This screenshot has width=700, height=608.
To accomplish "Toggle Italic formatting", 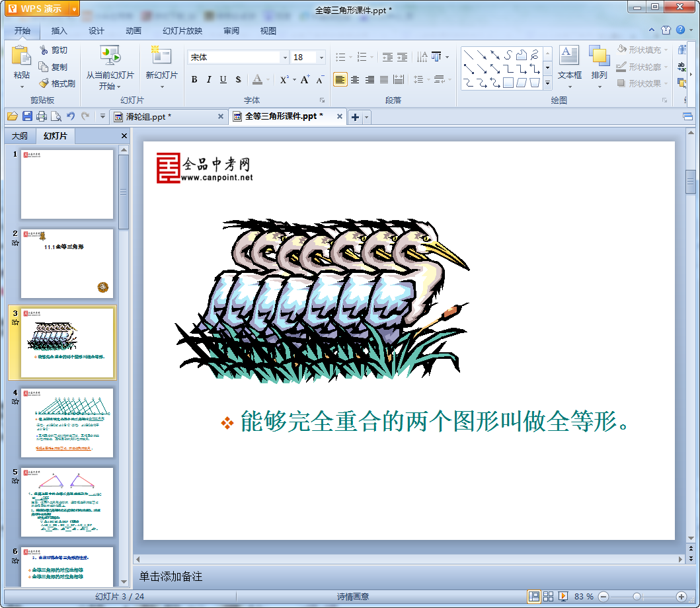I will pyautogui.click(x=208, y=79).
